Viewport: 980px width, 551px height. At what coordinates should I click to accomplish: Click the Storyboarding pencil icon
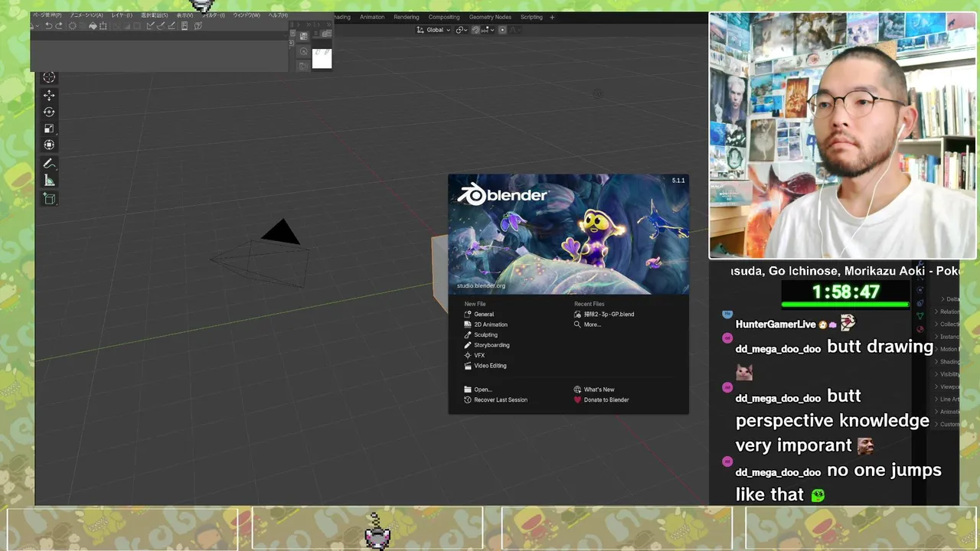pyautogui.click(x=468, y=345)
